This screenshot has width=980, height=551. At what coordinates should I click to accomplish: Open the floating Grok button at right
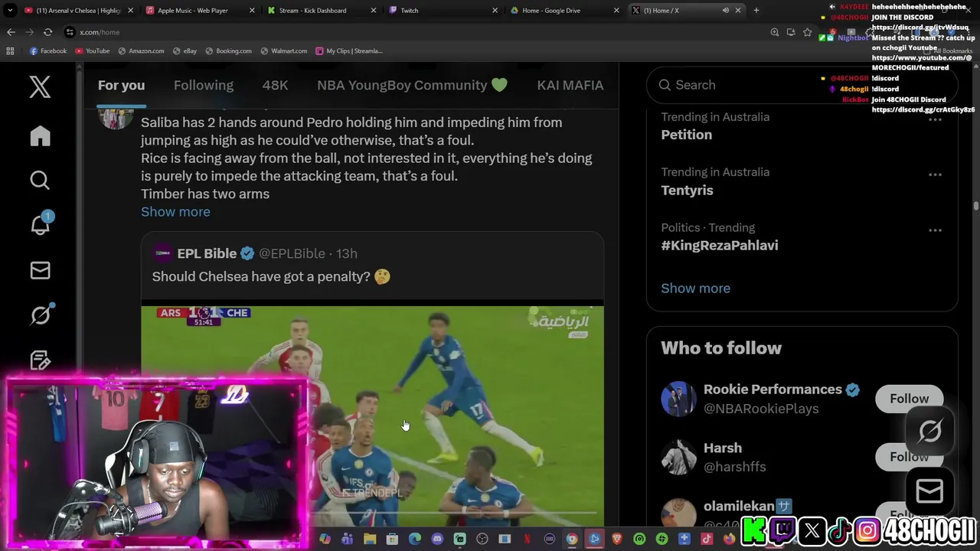(929, 432)
